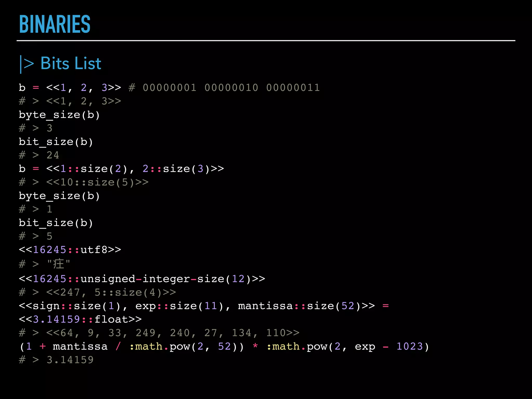This screenshot has width=532, height=399.
Task: Click the line '<<3.14159::float>>'
Action: [80, 319]
